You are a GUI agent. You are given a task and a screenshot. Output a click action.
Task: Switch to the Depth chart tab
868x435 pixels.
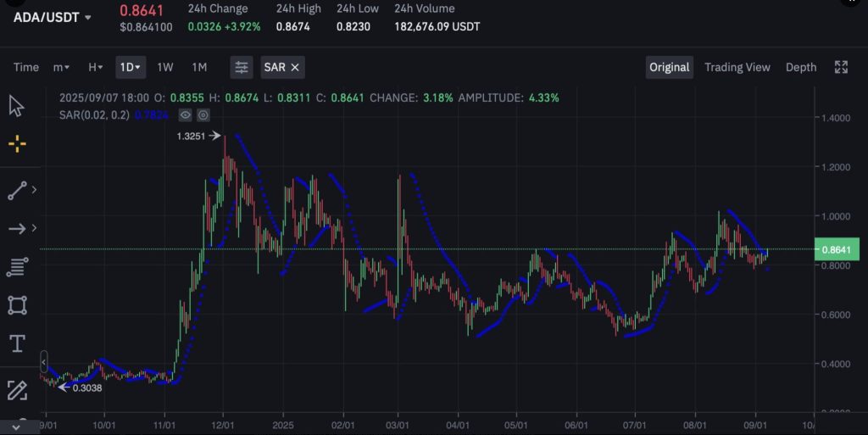[x=801, y=67]
